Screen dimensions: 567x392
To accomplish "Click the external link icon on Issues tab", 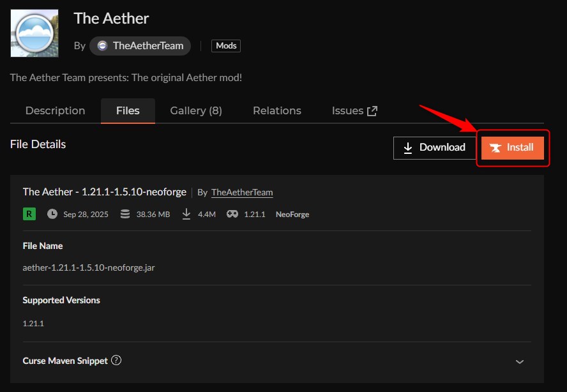I will (372, 109).
